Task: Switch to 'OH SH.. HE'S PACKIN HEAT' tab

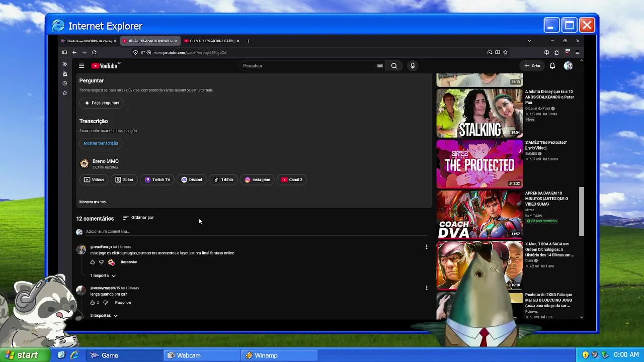Action: click(211, 41)
